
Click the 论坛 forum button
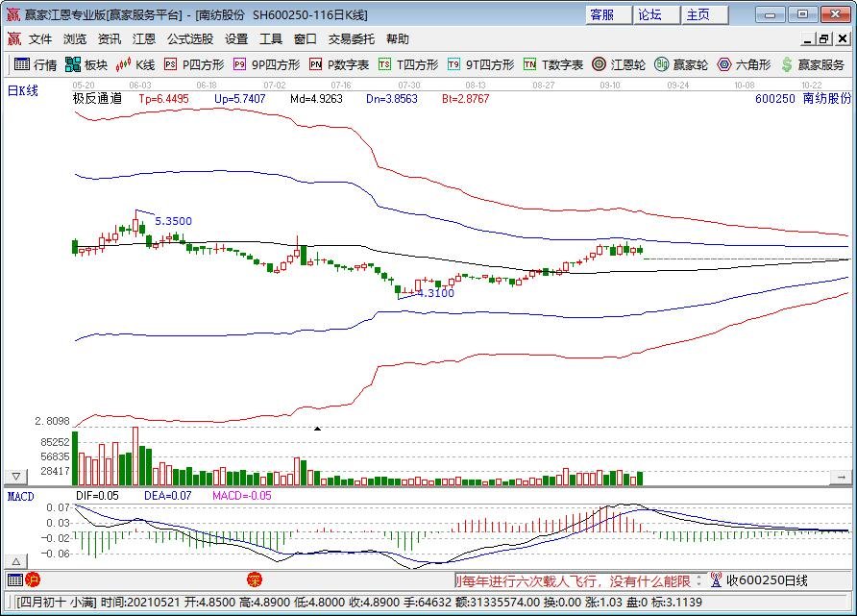[656, 14]
